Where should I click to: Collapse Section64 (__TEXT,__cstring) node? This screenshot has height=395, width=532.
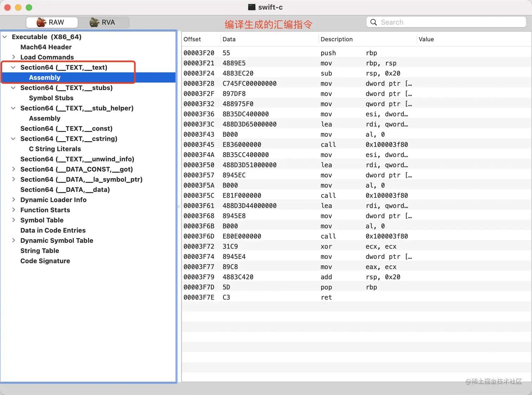pyautogui.click(x=13, y=139)
